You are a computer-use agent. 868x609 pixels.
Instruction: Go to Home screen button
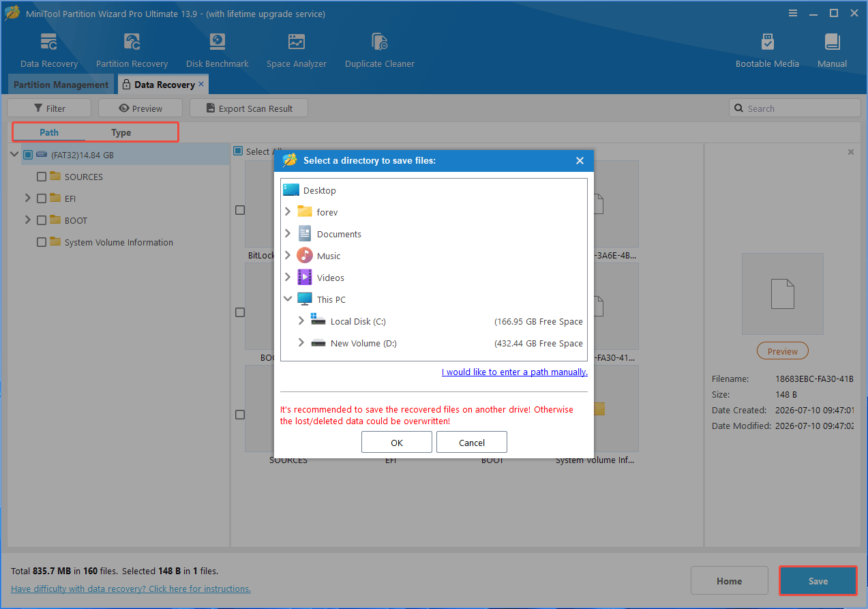pyautogui.click(x=729, y=581)
